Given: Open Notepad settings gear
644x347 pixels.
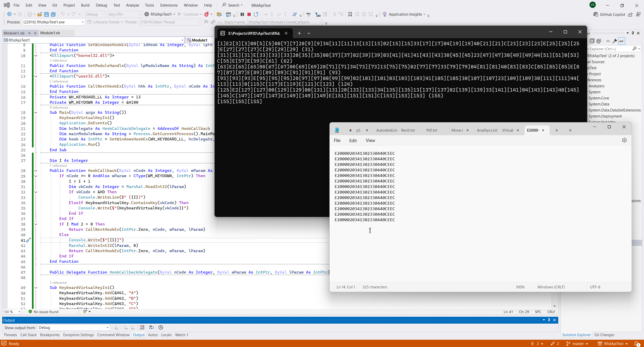Looking at the screenshot, I should 624,140.
